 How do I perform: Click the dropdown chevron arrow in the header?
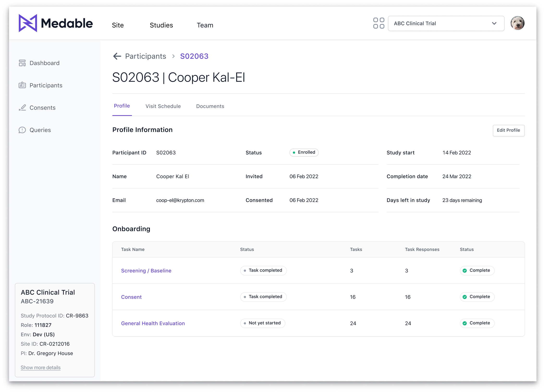coord(494,23)
